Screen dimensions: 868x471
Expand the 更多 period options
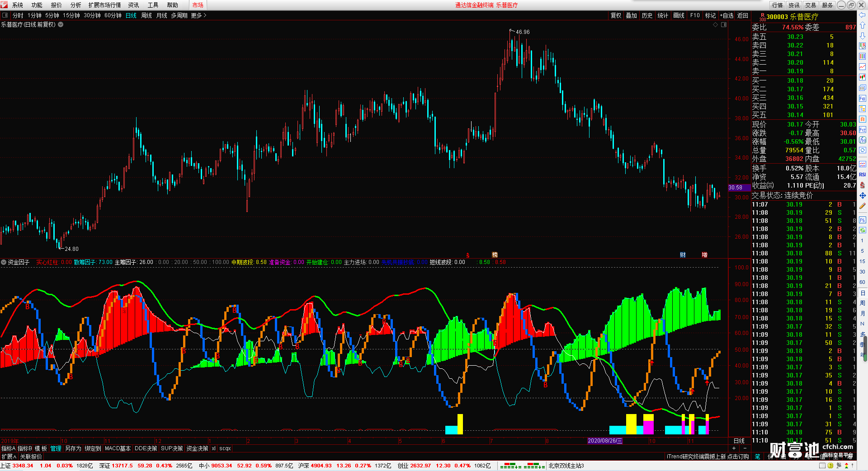198,15
